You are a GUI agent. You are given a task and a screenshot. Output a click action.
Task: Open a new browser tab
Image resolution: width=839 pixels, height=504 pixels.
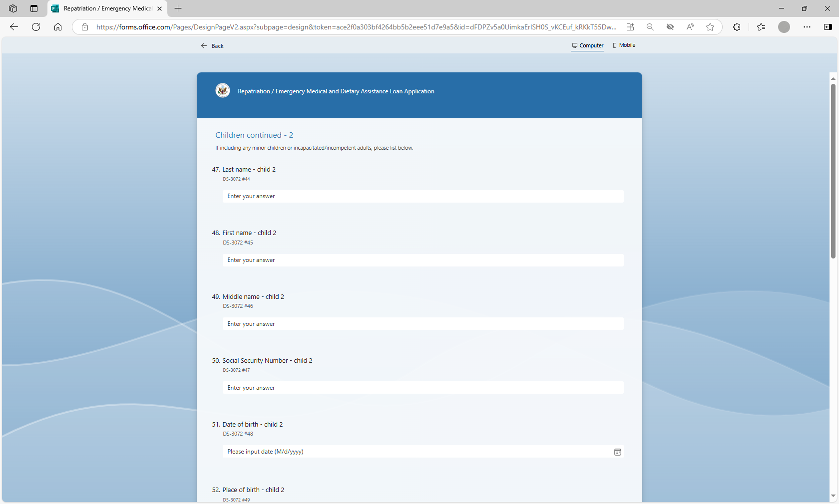click(178, 8)
